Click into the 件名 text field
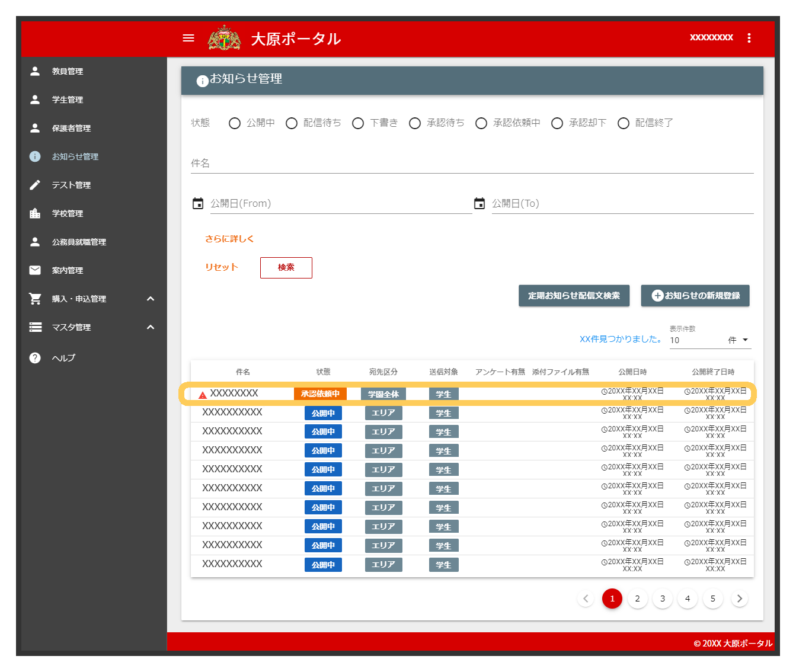 (x=472, y=164)
